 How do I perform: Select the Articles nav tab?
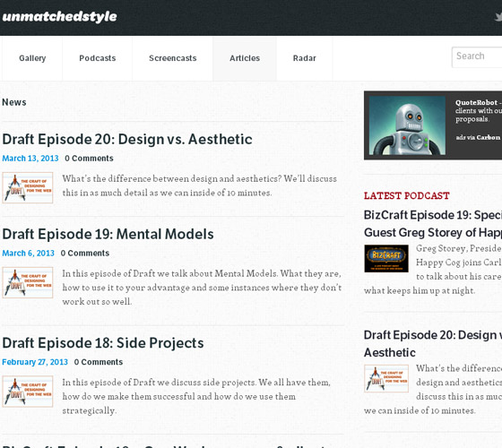click(x=245, y=58)
